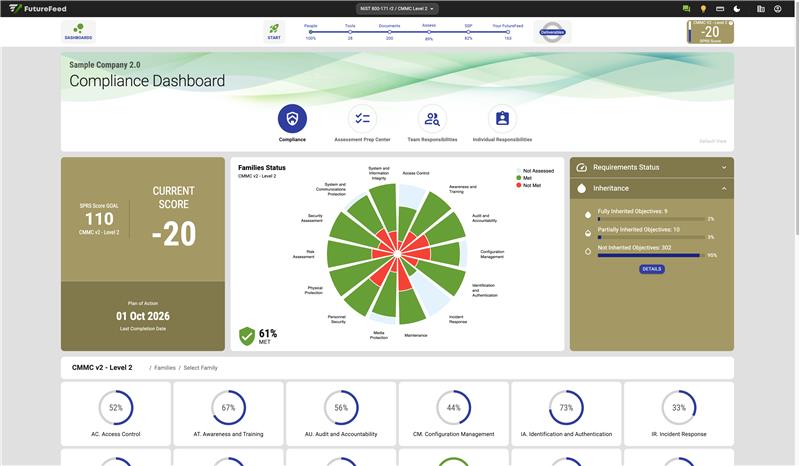Click the Met legend green swatch
This screenshot has width=800, height=466.
519,178
